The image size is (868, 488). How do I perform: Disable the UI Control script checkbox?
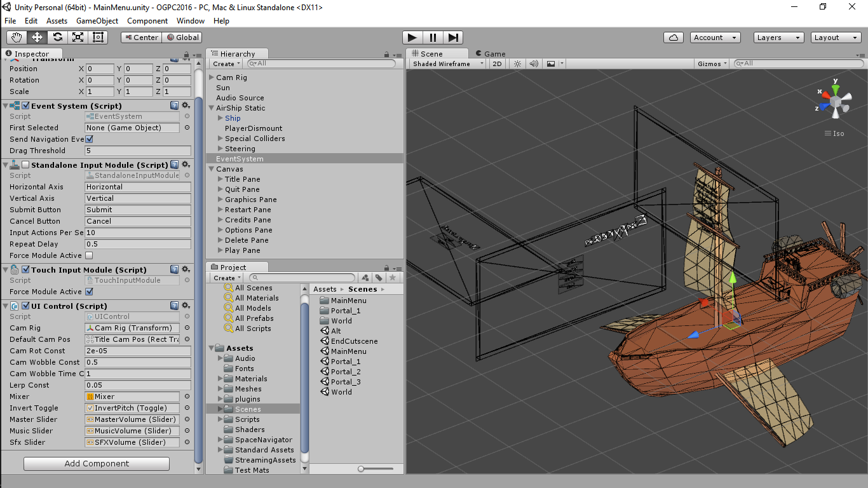pos(24,306)
